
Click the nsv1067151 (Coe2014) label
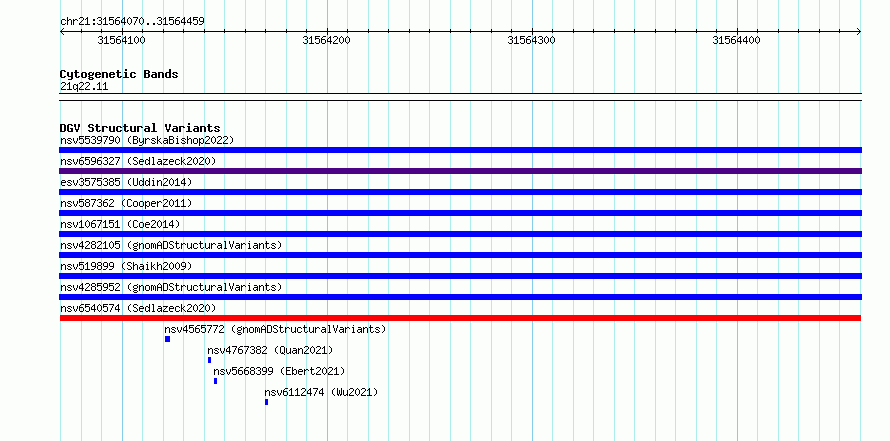tap(120, 224)
